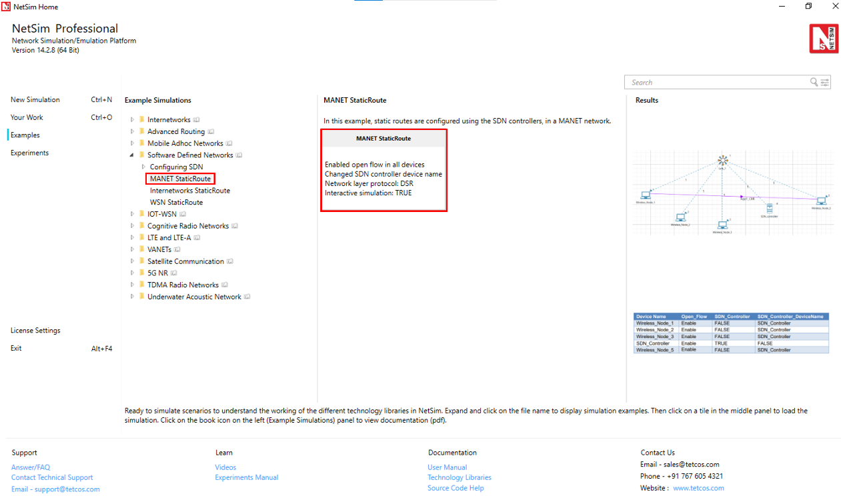Open the Experiments section
841x504 pixels.
click(29, 153)
